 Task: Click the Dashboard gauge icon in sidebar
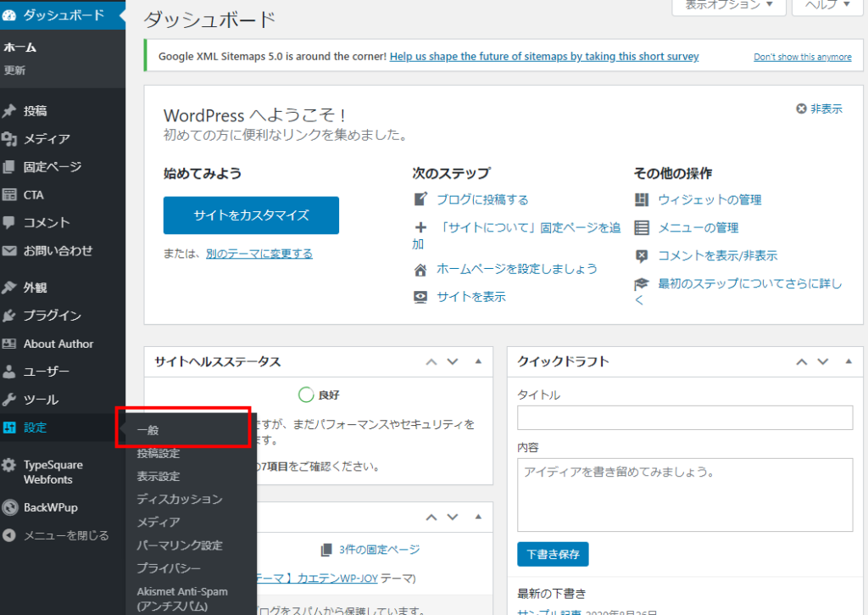[x=8, y=15]
